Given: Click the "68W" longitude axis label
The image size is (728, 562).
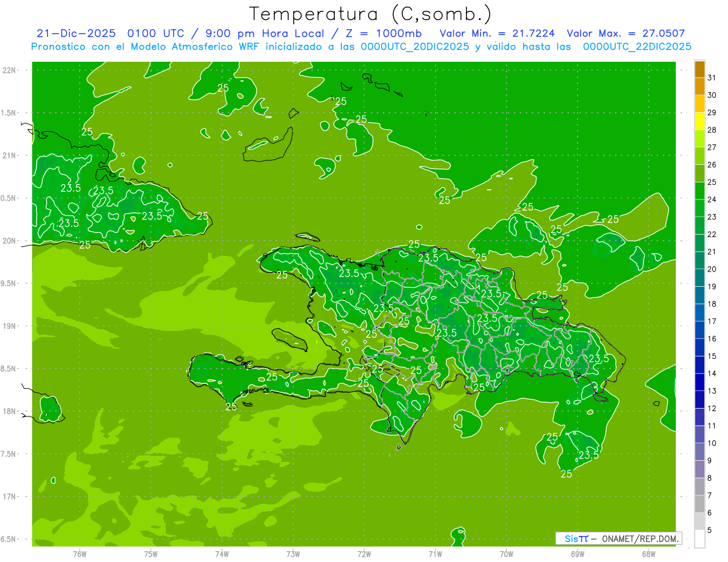Looking at the screenshot, I should 649,554.
